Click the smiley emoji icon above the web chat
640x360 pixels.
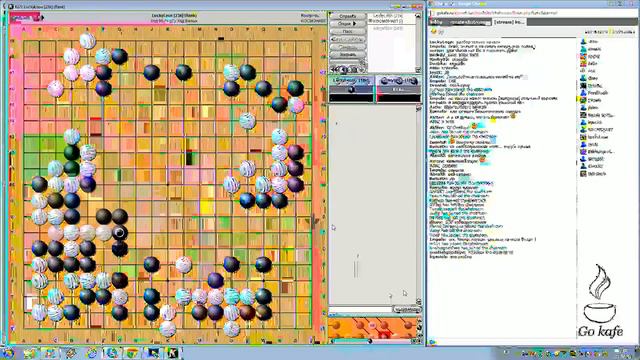click(x=434, y=31)
